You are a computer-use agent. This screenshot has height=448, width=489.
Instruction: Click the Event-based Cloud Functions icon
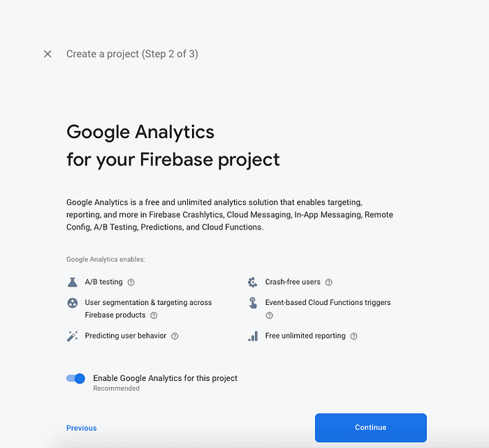(x=252, y=303)
